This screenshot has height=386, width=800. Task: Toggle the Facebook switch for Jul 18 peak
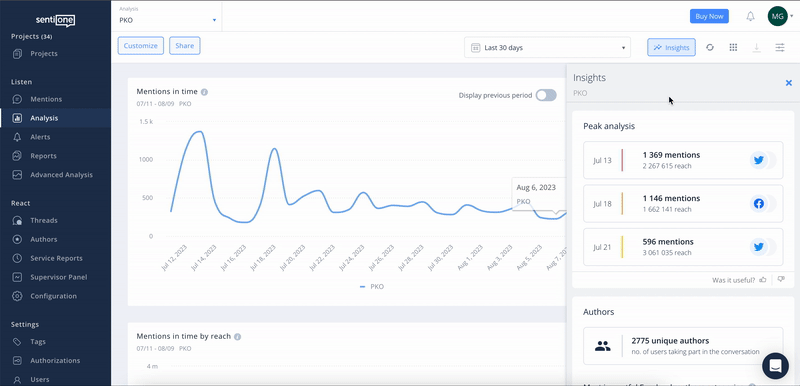click(x=763, y=203)
